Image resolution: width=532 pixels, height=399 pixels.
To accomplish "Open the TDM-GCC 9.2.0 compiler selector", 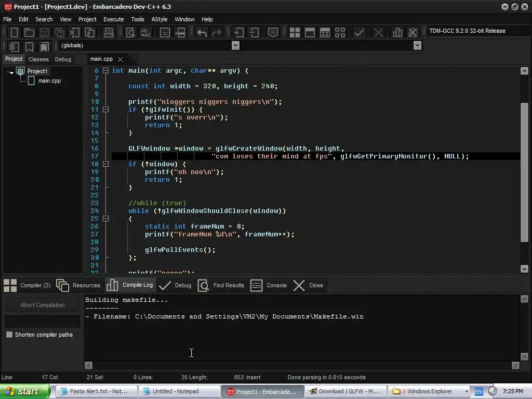I will tap(478, 31).
